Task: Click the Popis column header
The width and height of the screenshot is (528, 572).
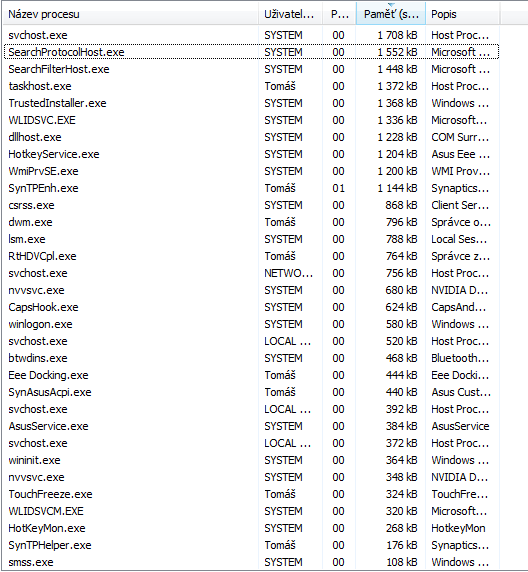Action: coord(462,14)
